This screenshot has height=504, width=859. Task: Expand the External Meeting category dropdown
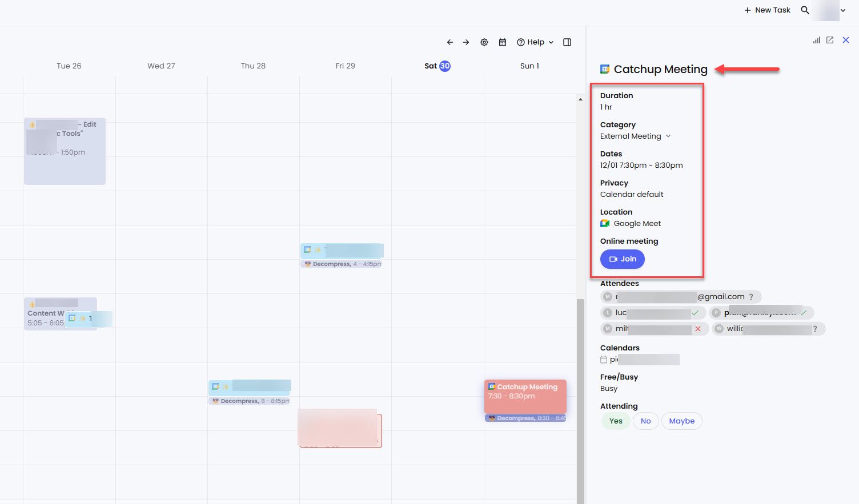point(668,136)
